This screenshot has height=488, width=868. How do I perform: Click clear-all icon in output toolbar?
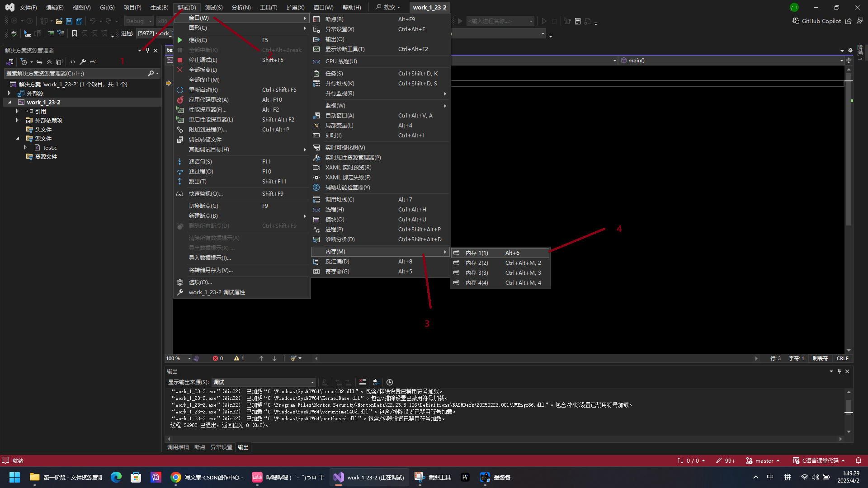363,382
